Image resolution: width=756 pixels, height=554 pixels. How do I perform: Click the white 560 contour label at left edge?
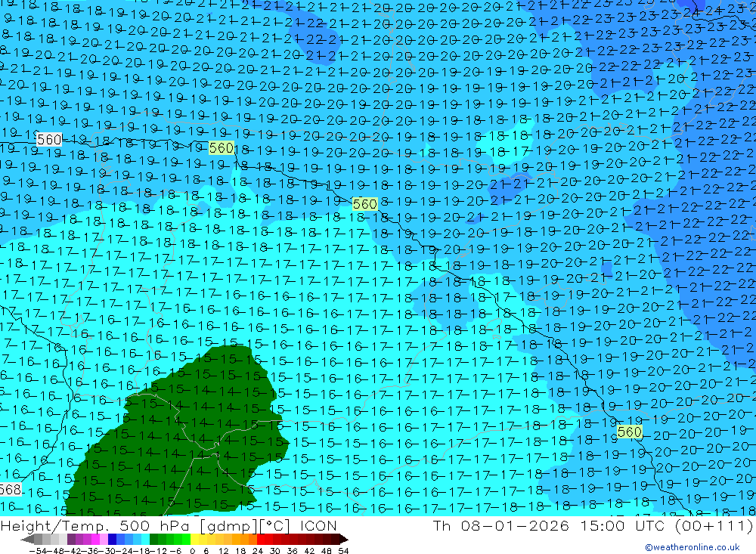pos(49,140)
